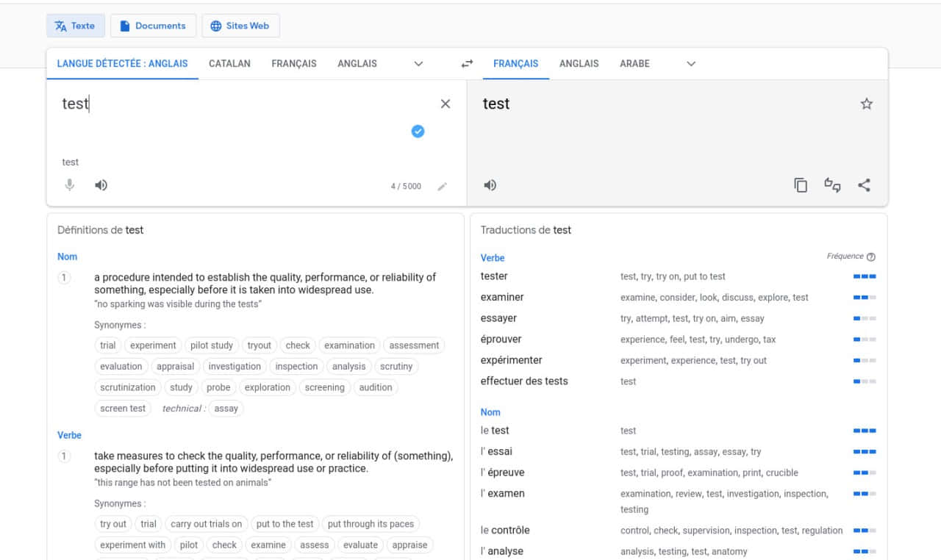The height and width of the screenshot is (560, 941).
Task: Switch to Texte translation mode
Action: [76, 26]
